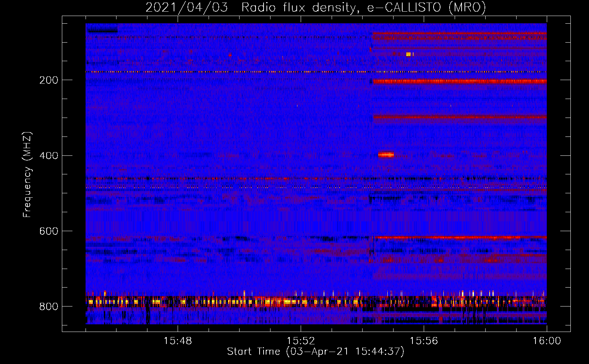Click the '15:48' time tick label
Image resolution: width=589 pixels, height=364 pixels.
[x=178, y=341]
